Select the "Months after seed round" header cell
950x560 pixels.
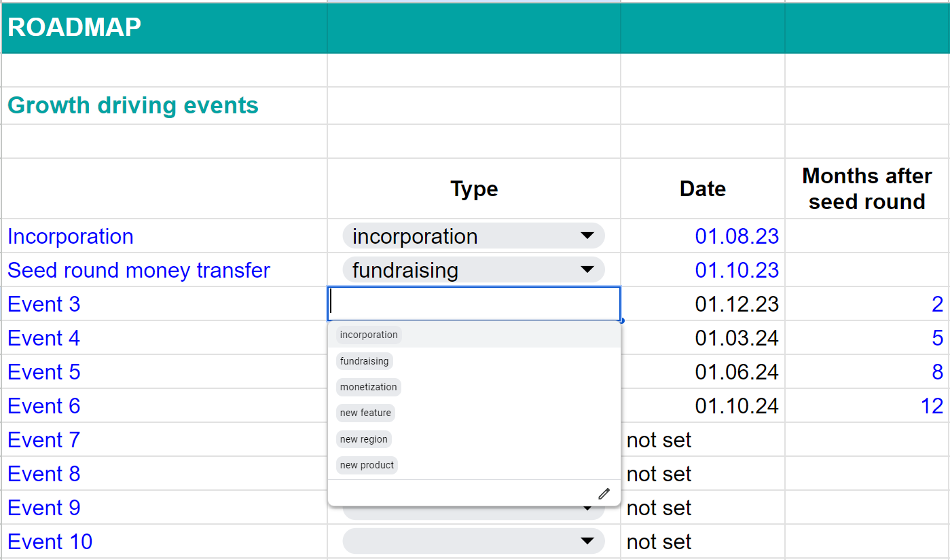pos(866,189)
